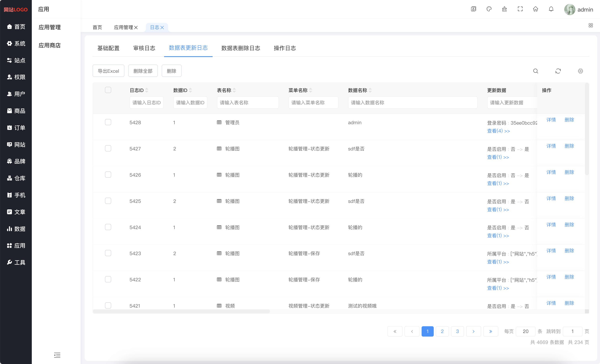600x364 pixels.
Task: Expand 查看(4) >> link in row 5428
Action: (x=498, y=131)
